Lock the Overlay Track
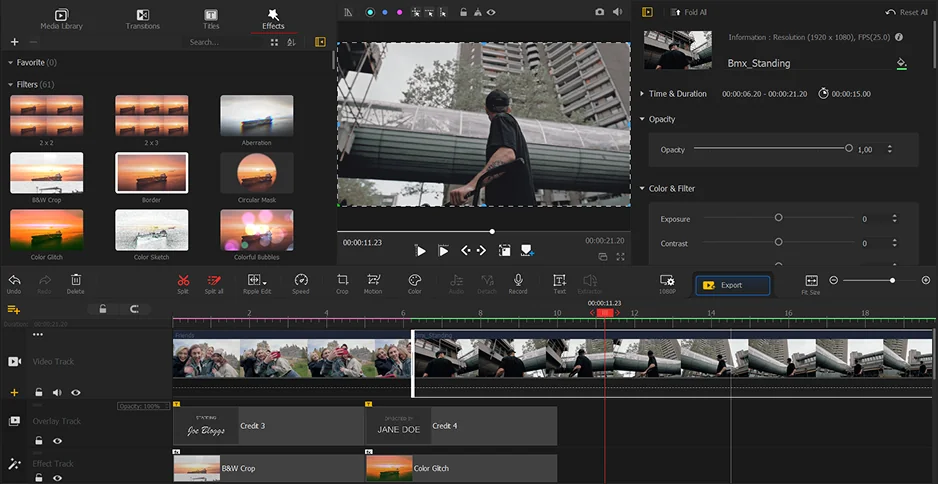 click(x=38, y=441)
